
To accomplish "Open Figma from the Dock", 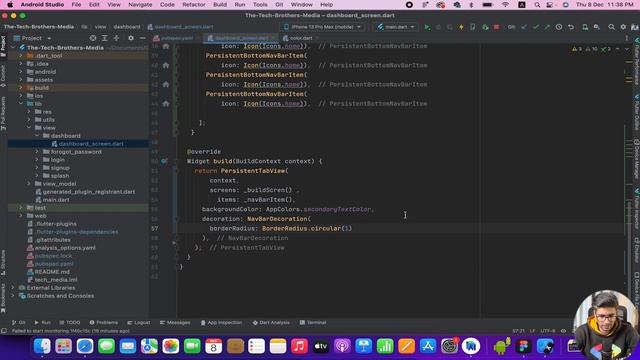I will pyautogui.click(x=523, y=347).
